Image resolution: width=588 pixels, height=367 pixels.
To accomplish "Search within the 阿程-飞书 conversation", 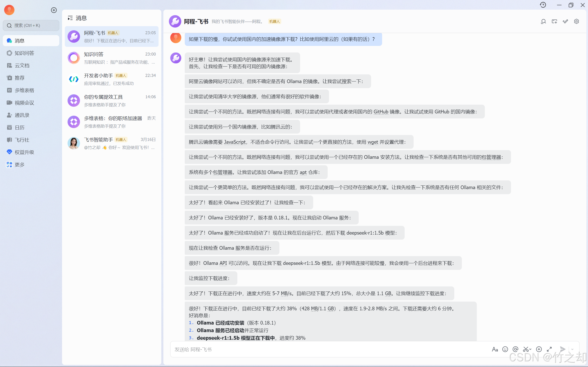I will [543, 21].
